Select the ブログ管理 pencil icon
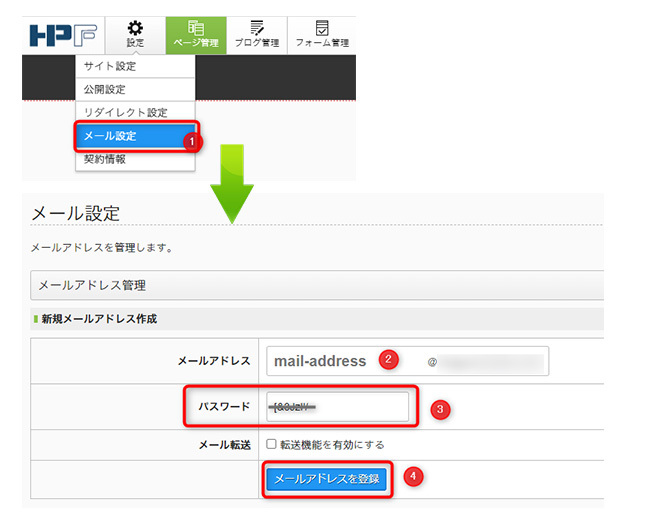The height and width of the screenshot is (514, 650). pos(257,28)
